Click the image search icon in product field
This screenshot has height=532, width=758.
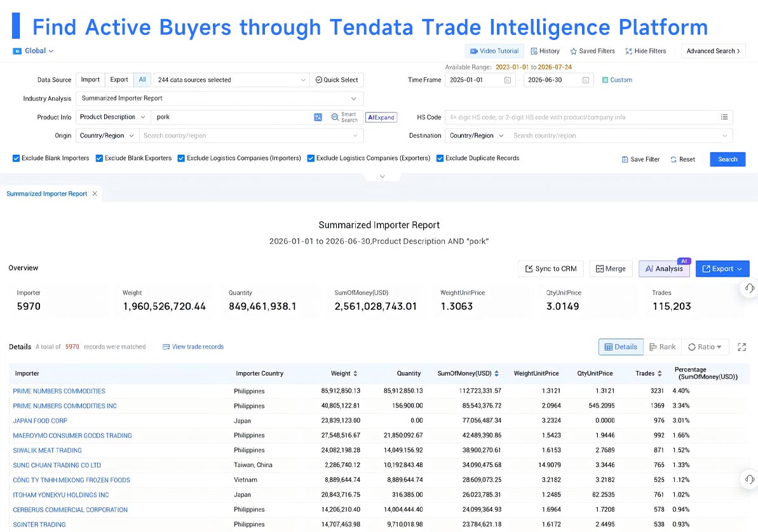(318, 117)
